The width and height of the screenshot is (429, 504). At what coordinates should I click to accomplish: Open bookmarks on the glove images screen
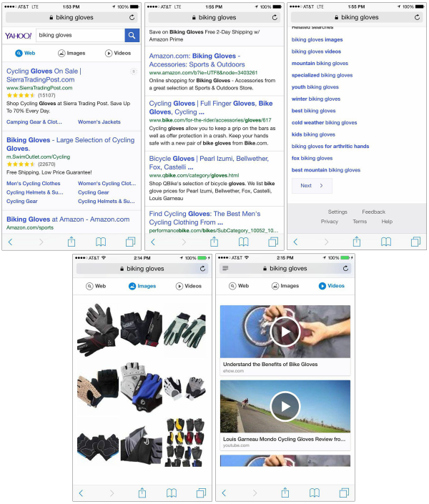[172, 493]
